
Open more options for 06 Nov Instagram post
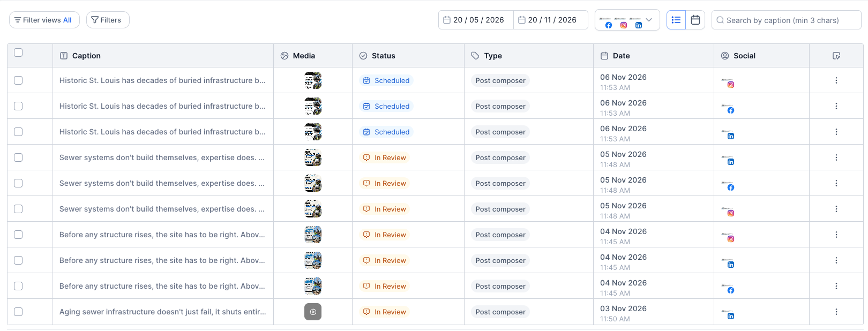[x=836, y=80]
